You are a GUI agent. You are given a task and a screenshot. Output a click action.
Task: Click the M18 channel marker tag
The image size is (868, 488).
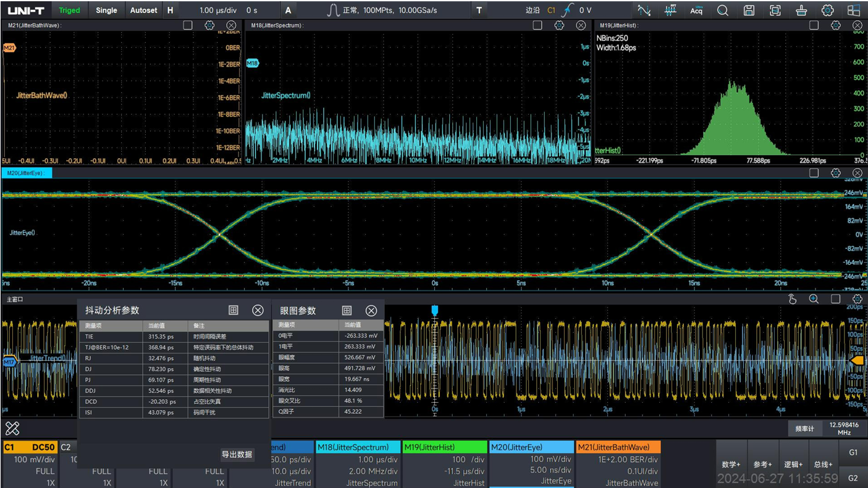[253, 63]
